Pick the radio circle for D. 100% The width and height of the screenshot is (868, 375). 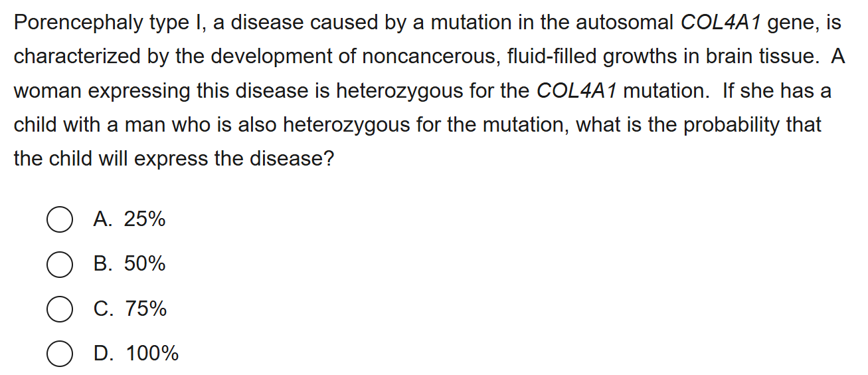click(59, 354)
